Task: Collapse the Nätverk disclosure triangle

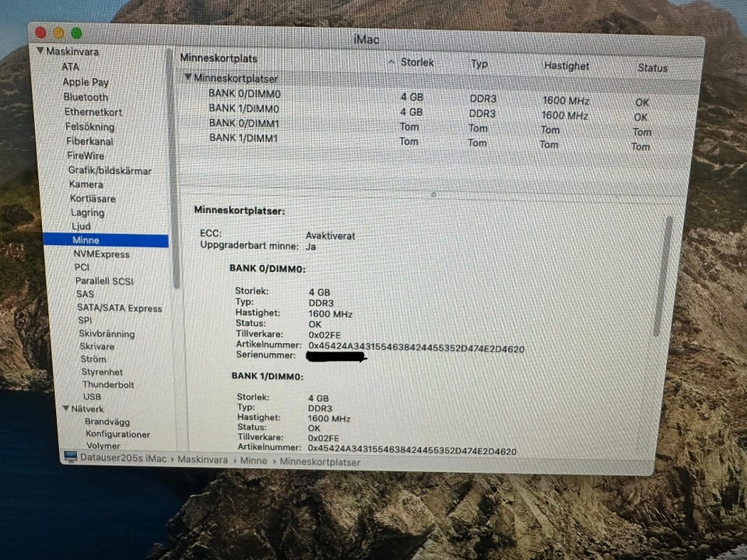Action: (65, 408)
